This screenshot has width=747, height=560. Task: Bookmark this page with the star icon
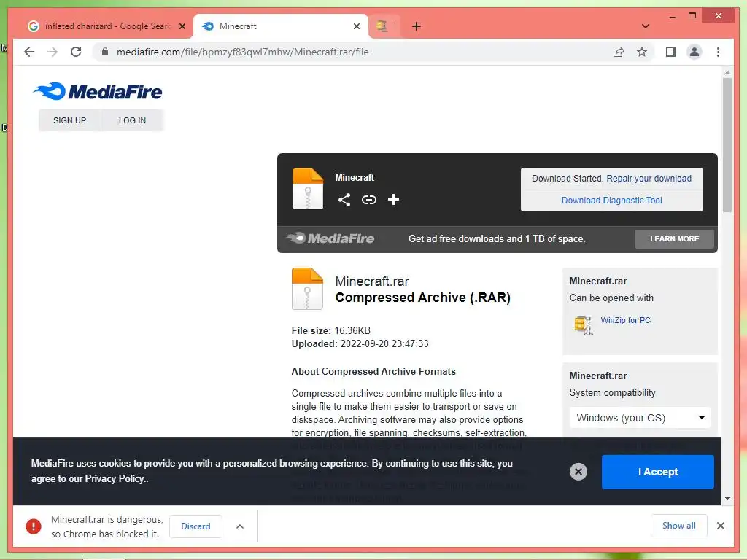click(x=642, y=52)
